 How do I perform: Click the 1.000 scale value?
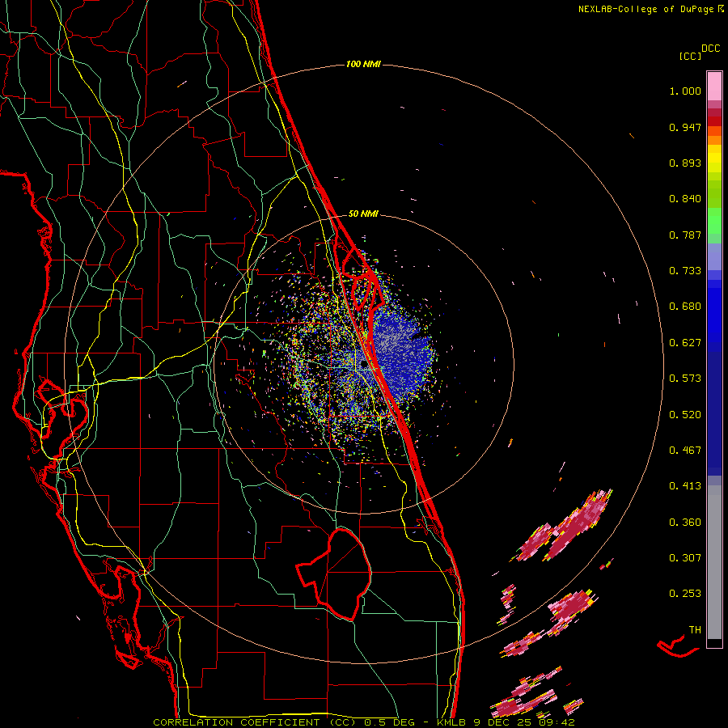(x=685, y=91)
